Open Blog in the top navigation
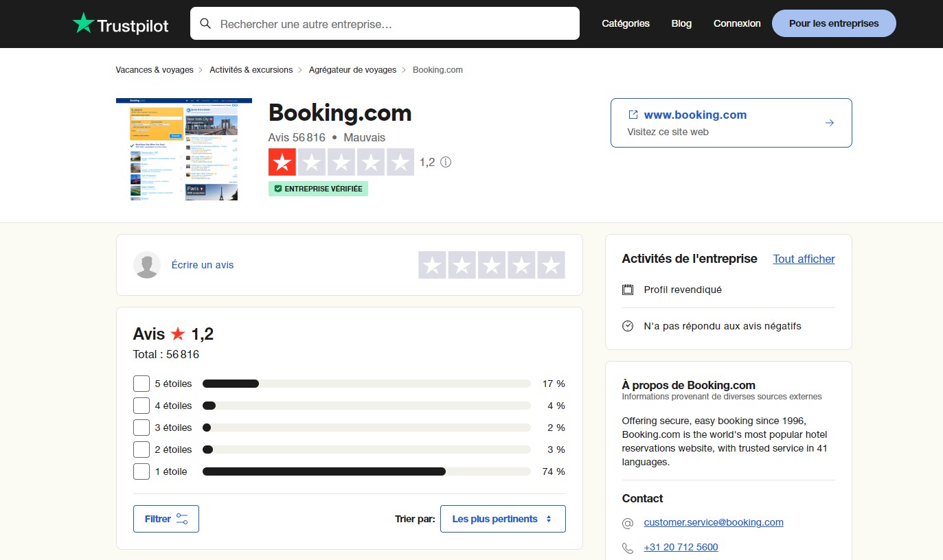The height and width of the screenshot is (560, 943). pos(681,23)
